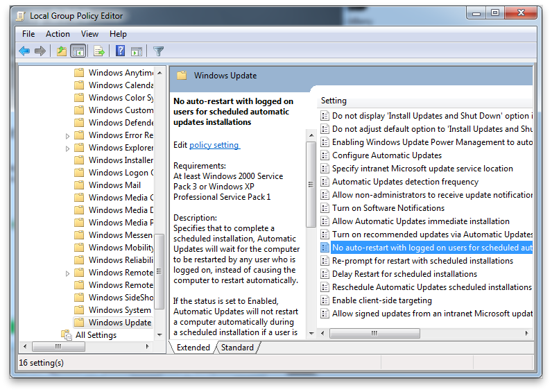This screenshot has height=392, width=552.
Task: Select 'Automatic Updates detection frequency' setting
Action: point(405,182)
